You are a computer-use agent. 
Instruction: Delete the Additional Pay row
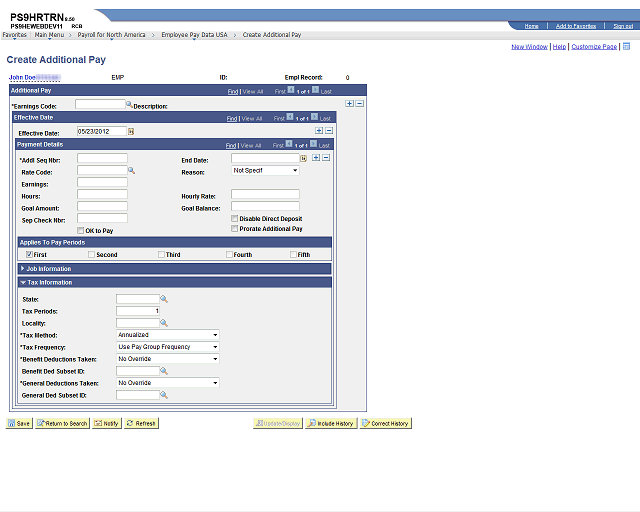point(360,104)
